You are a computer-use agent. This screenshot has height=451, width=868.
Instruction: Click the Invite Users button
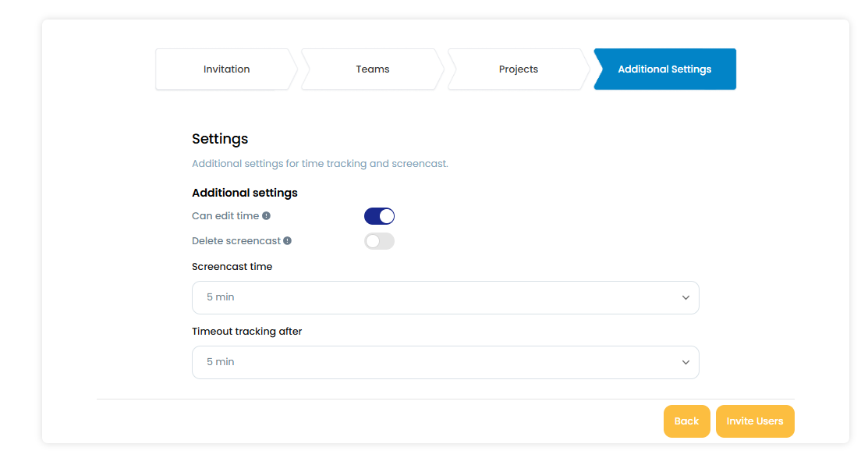(755, 421)
